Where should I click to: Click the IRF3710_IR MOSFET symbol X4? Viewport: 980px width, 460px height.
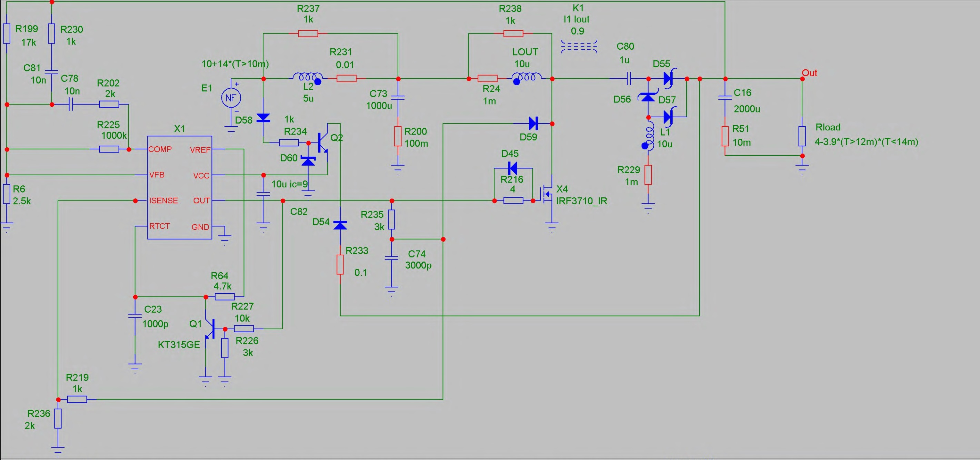point(547,194)
